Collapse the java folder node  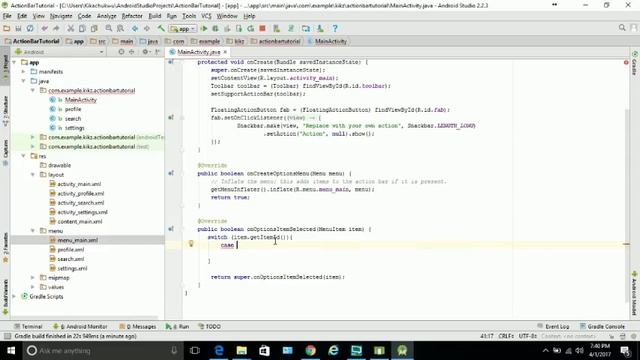24,81
